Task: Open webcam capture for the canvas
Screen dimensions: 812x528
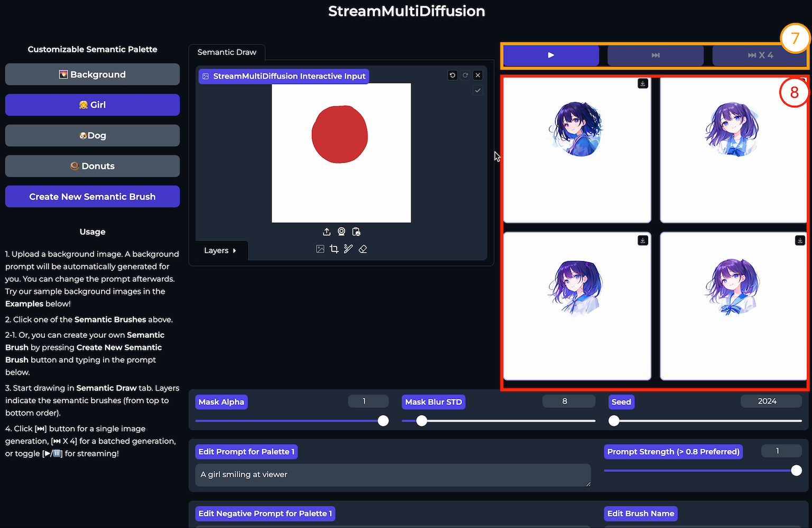Action: pos(342,231)
